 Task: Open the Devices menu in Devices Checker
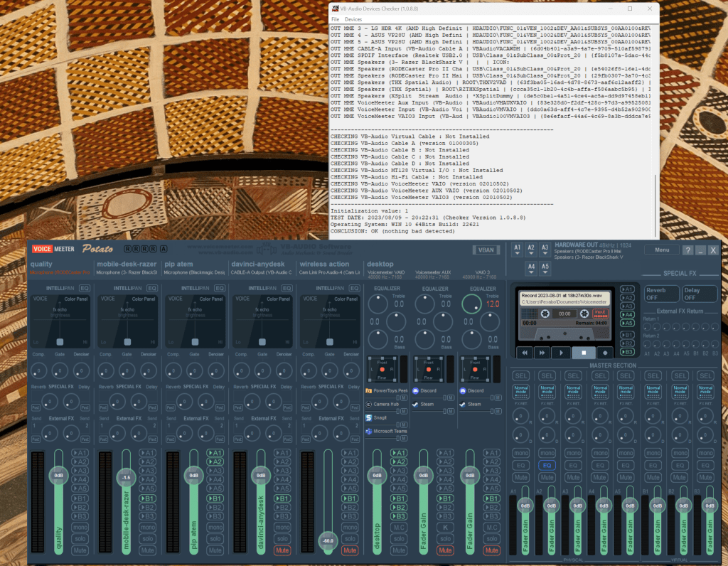coord(353,19)
